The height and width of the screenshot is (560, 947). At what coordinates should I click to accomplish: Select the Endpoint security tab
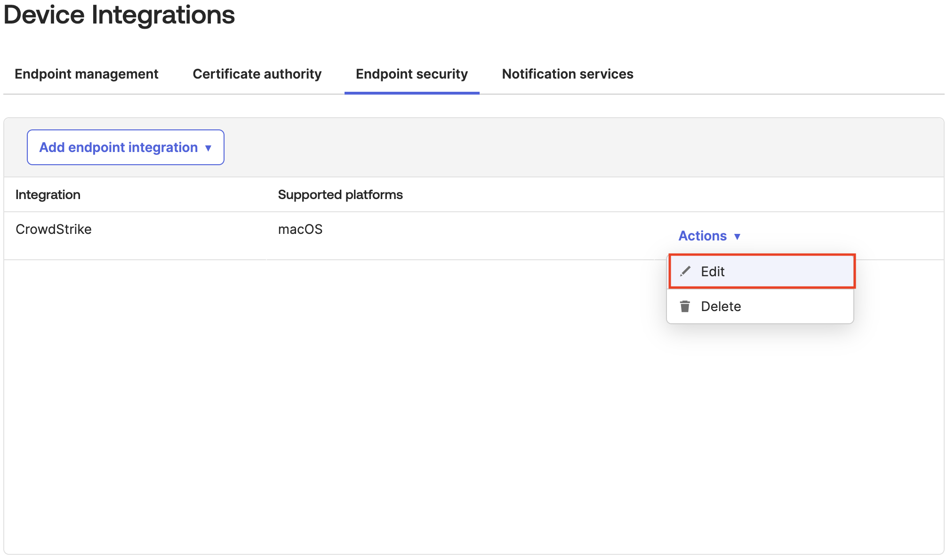(412, 74)
